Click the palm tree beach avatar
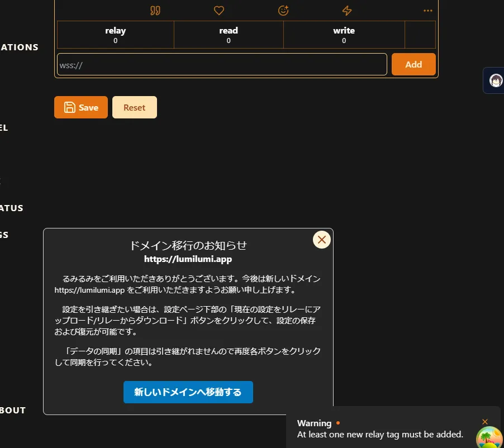This screenshot has height=448, width=504. tap(489, 437)
